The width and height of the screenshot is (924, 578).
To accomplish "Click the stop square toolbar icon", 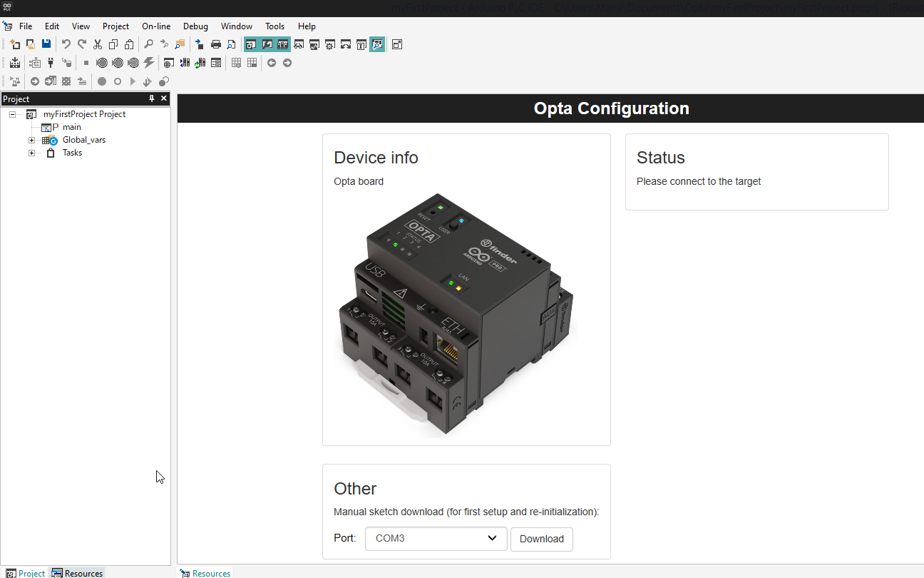I will (x=86, y=63).
